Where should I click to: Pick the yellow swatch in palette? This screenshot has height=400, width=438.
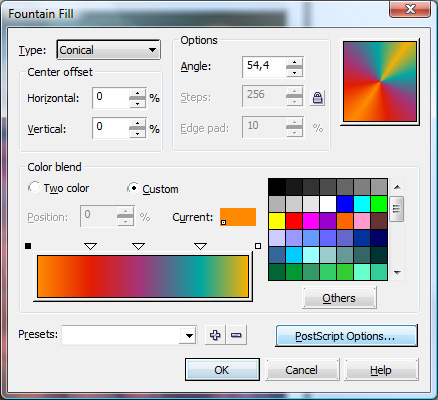point(277,221)
